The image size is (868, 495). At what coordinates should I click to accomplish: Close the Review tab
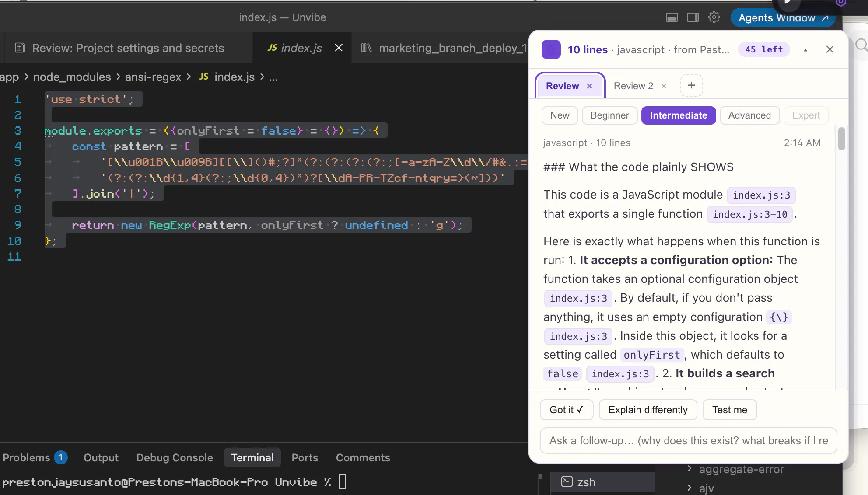[590, 86]
